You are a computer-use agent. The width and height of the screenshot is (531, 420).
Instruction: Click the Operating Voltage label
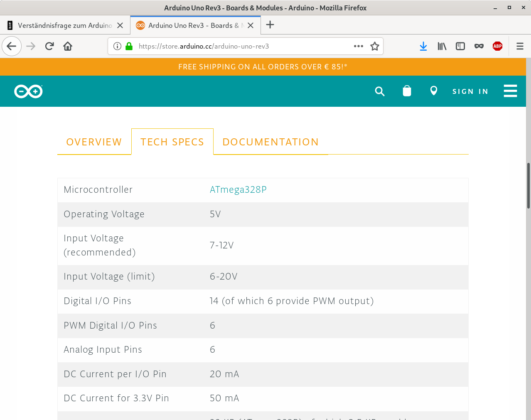coord(104,214)
